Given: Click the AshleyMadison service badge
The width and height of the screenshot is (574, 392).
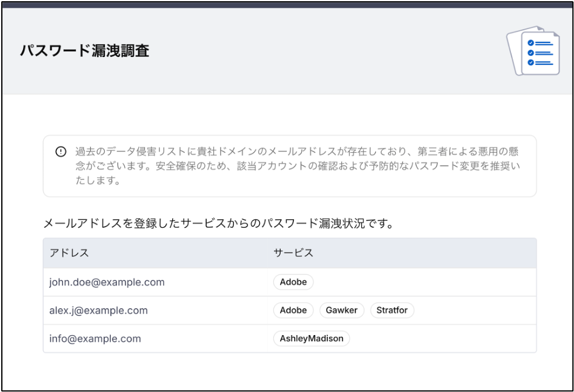Looking at the screenshot, I should coord(312,339).
